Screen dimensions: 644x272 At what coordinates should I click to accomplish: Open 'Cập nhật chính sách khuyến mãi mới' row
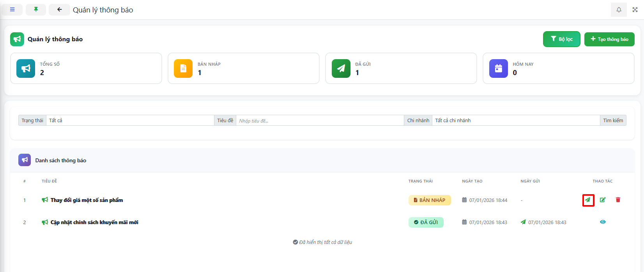click(x=94, y=223)
